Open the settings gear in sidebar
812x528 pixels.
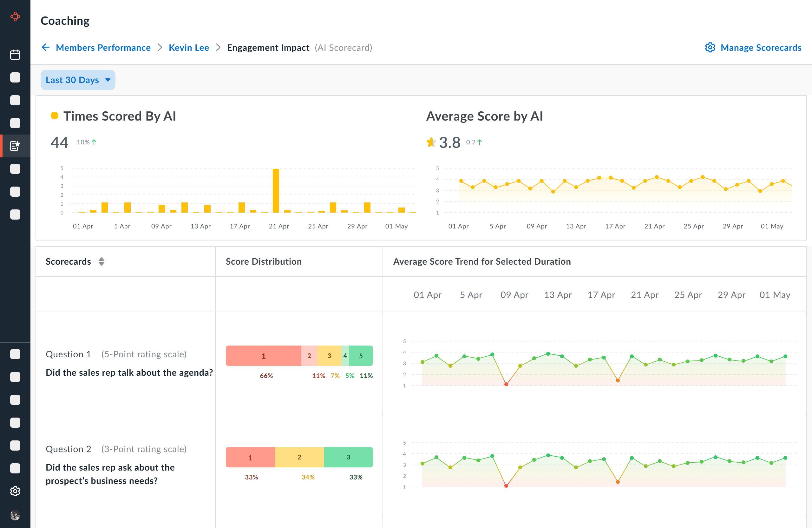15,491
